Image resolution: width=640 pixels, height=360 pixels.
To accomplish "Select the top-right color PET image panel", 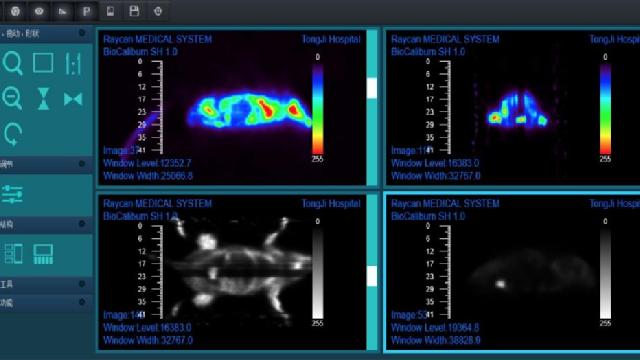I will click(x=513, y=108).
